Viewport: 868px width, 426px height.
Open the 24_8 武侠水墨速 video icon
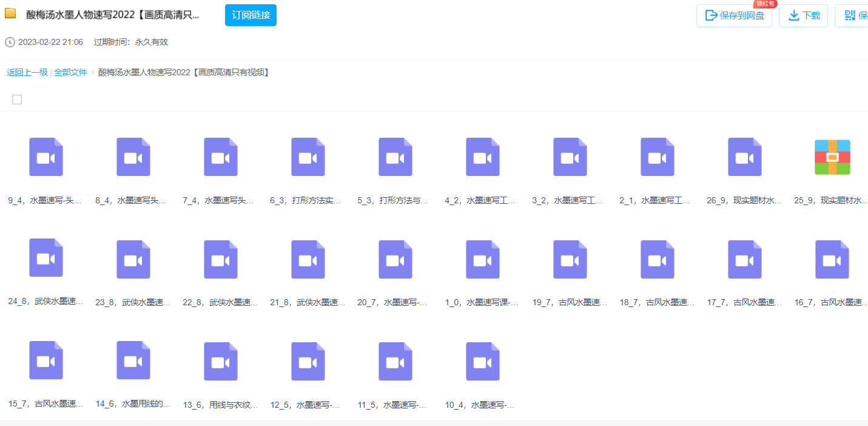[46, 258]
